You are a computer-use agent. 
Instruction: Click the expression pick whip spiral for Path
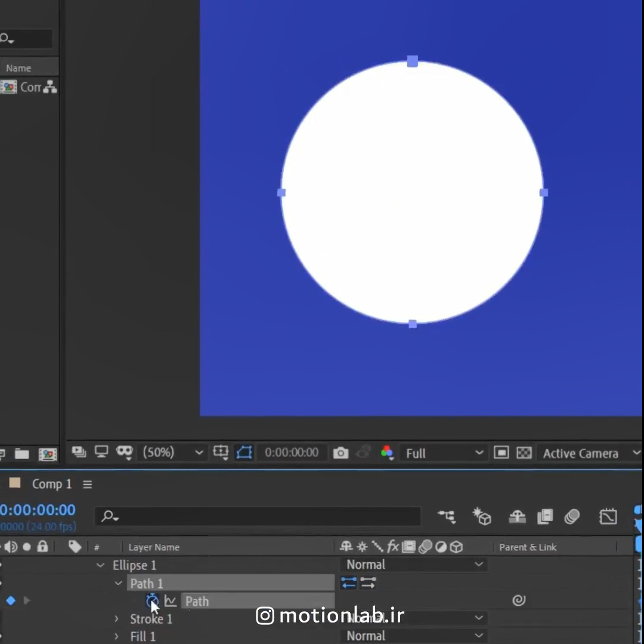(519, 600)
